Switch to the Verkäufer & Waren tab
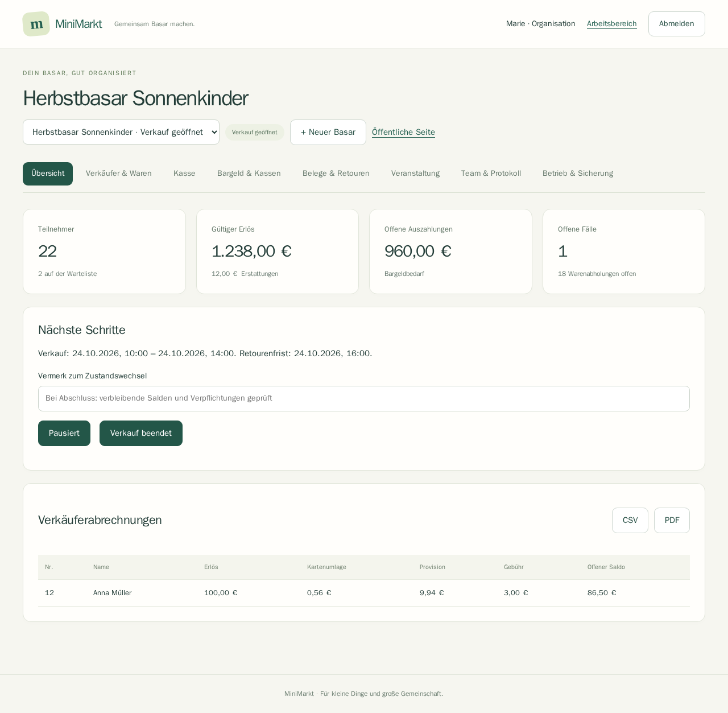 click(119, 174)
